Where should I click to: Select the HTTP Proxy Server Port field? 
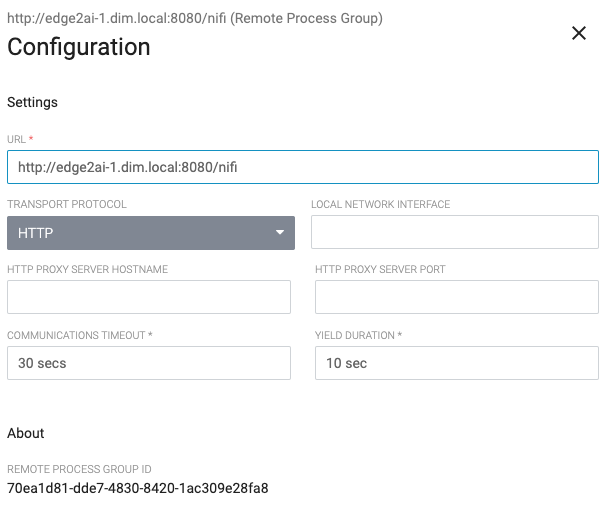(456, 297)
